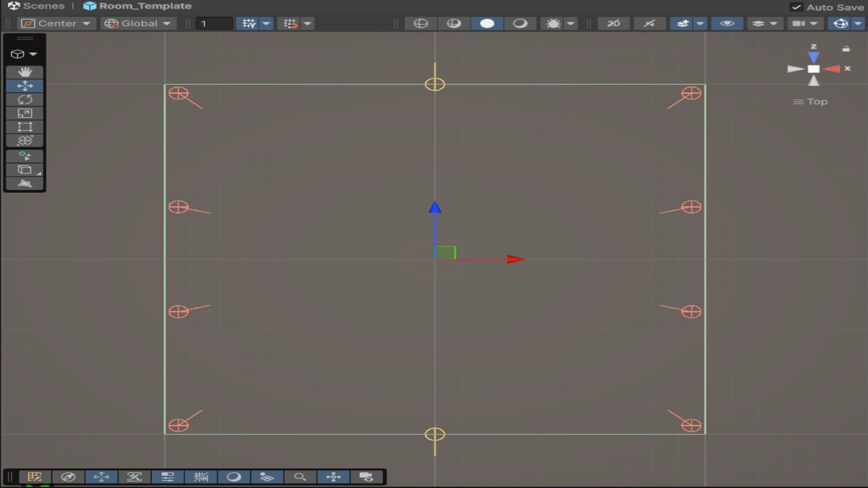The height and width of the screenshot is (488, 868).
Task: Click the camera icon in bottom overlay bar
Action: point(366,477)
